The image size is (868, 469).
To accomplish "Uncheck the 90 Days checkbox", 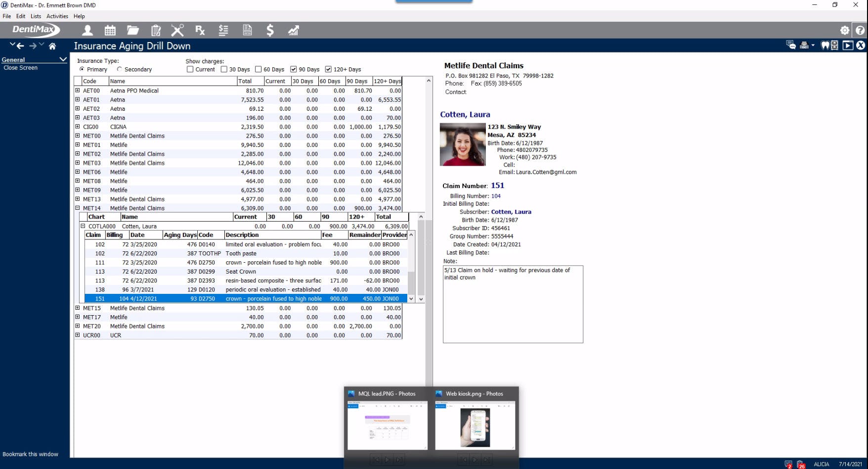I will coord(294,69).
